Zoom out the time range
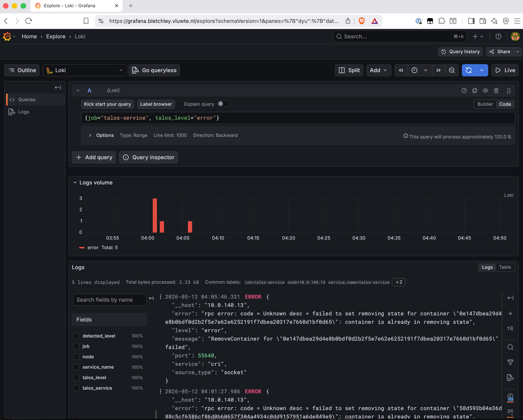Screen dimensions: 523x420 pos(452,70)
